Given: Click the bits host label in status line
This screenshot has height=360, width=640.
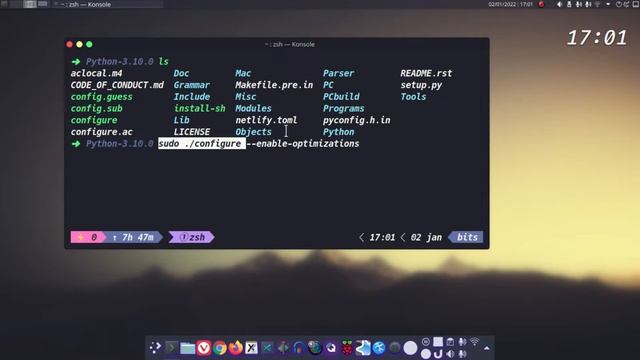Looking at the screenshot, I should (467, 237).
